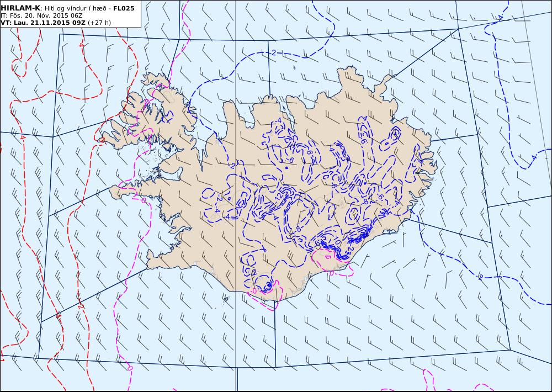Image resolution: width=552 pixels, height=392 pixels.
Task: Click the "-10" blue contour label
Action: coord(336,242)
